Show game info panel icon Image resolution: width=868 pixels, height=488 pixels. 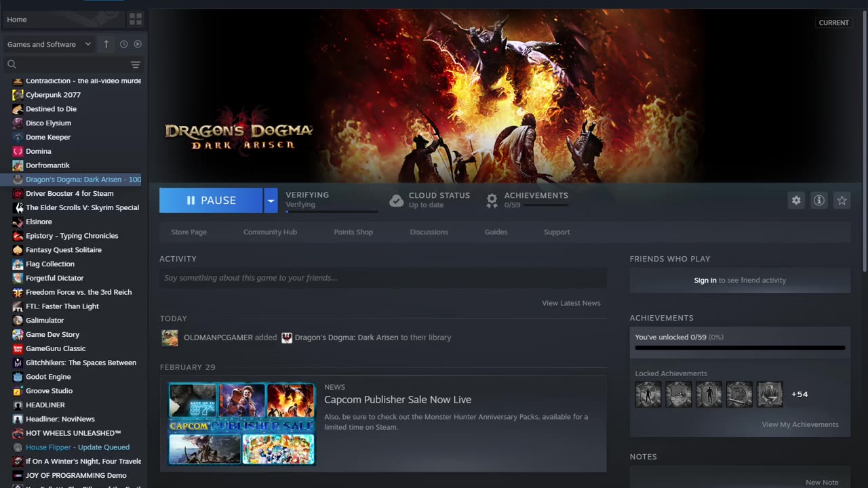(819, 200)
